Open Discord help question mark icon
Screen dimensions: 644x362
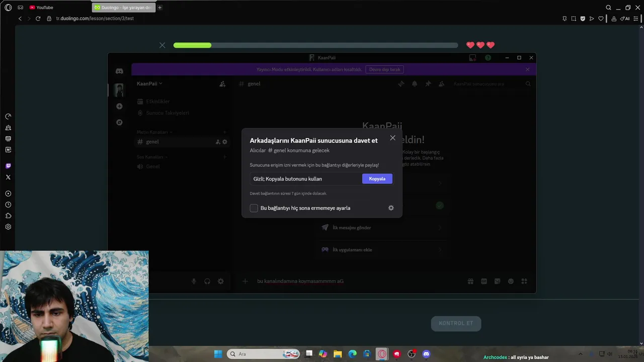pyautogui.click(x=488, y=58)
